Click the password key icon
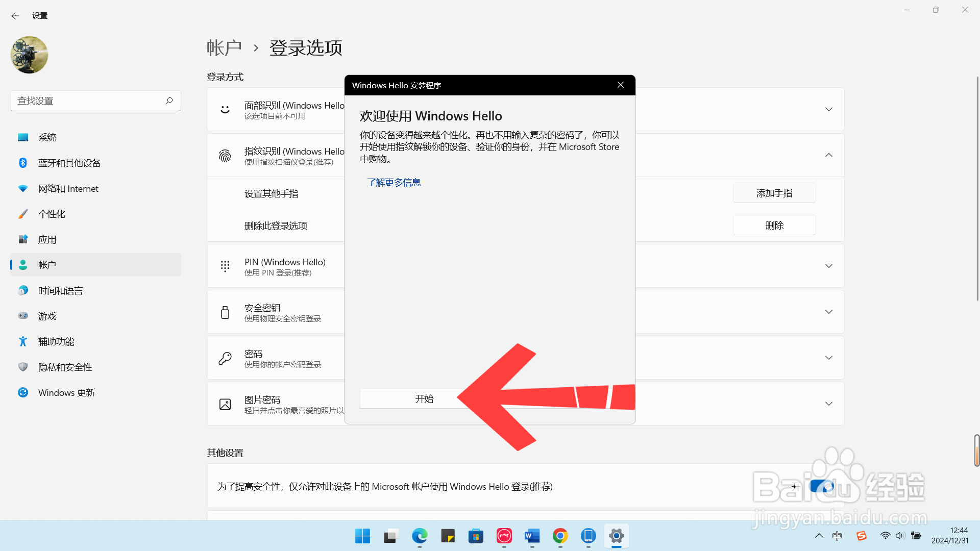This screenshot has width=980, height=551. coord(225,358)
